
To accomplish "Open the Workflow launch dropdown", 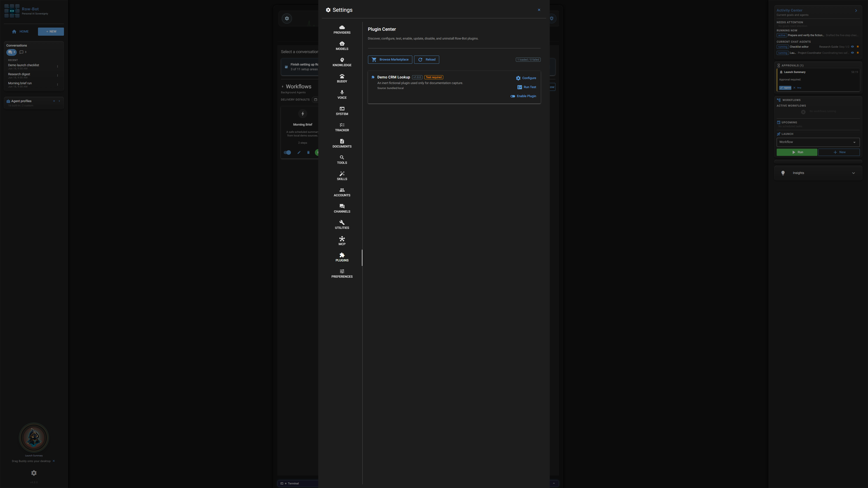I will (x=818, y=142).
